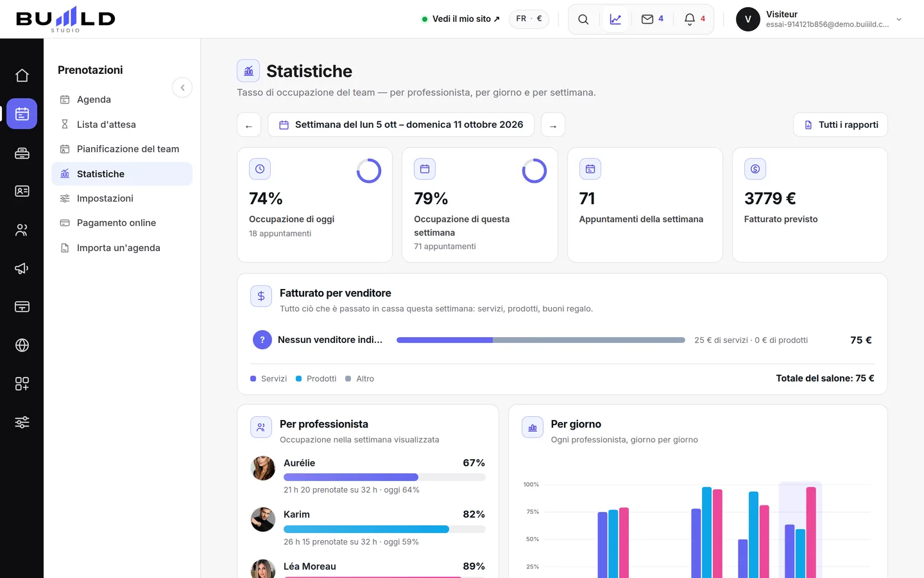
Task: Click the Altro legend entry
Action: point(359,379)
